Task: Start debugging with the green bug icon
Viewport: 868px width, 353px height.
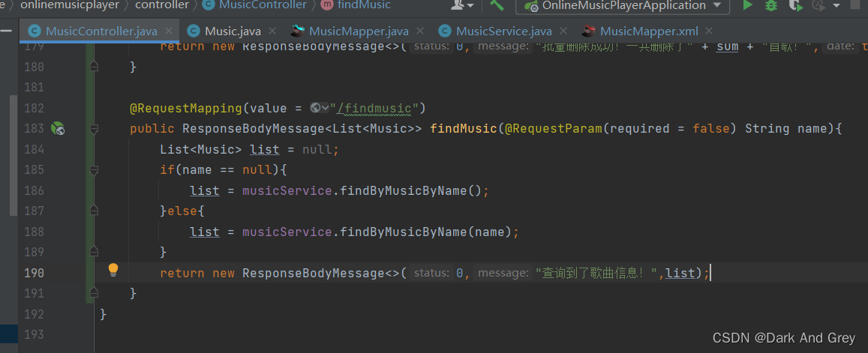Action: [770, 5]
